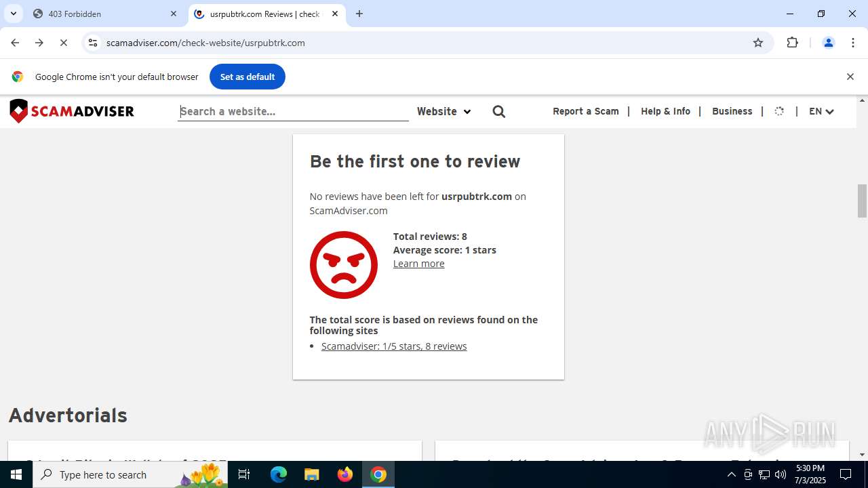Open the network status tray icon
Image resolution: width=868 pixels, height=488 pixels.
click(x=764, y=474)
